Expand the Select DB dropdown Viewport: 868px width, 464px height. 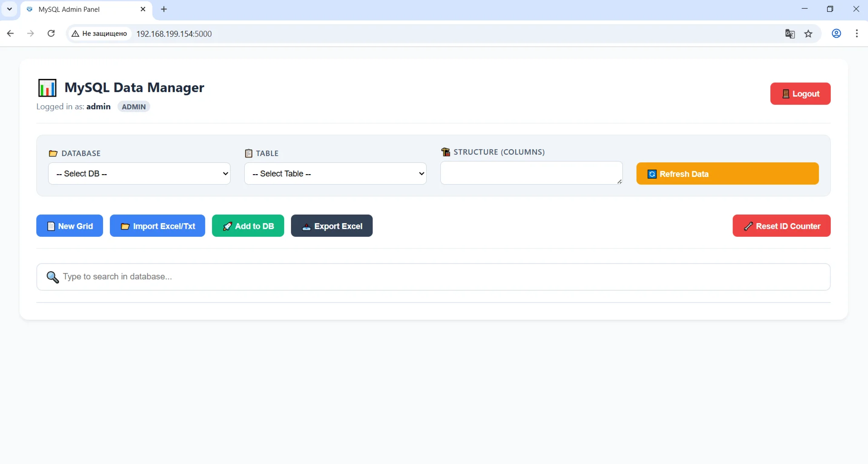pyautogui.click(x=139, y=174)
